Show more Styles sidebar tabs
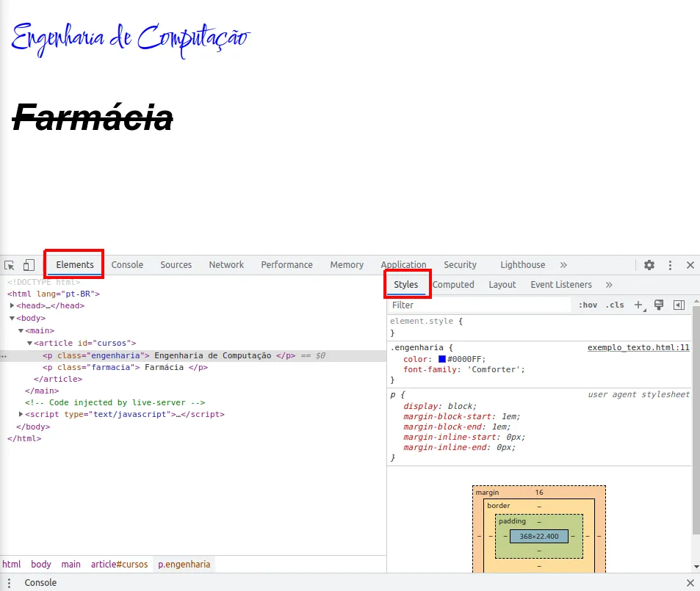Image resolution: width=700 pixels, height=591 pixels. click(x=609, y=285)
